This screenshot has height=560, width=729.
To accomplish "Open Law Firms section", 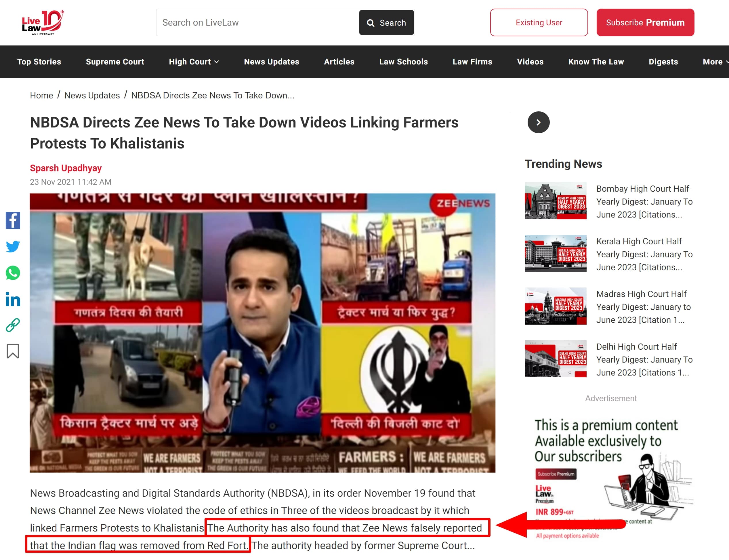I will click(472, 62).
